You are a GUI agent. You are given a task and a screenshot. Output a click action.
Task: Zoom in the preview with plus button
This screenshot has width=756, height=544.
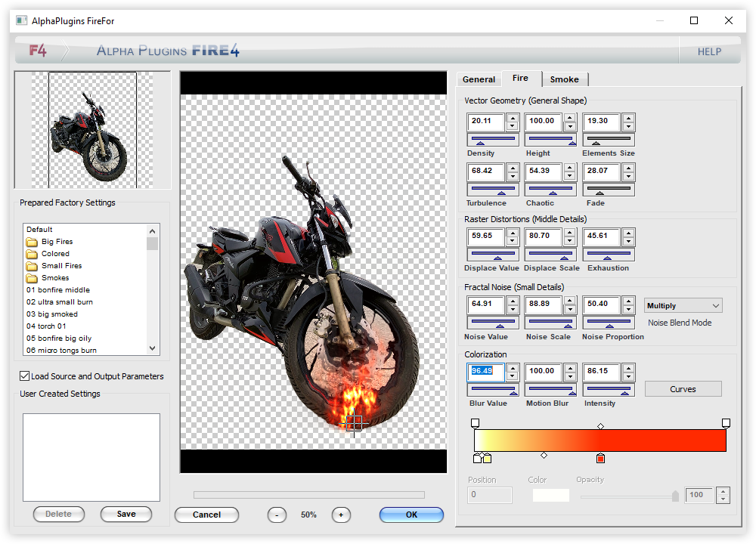click(x=341, y=515)
